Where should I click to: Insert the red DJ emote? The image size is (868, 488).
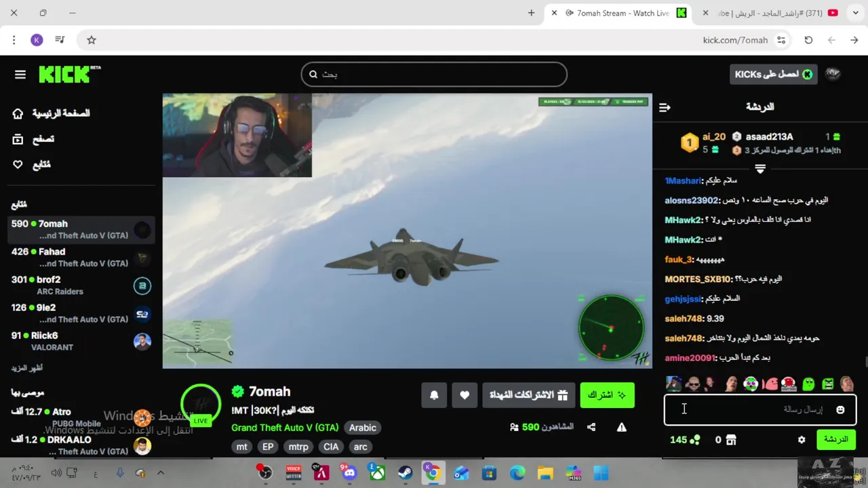(789, 384)
